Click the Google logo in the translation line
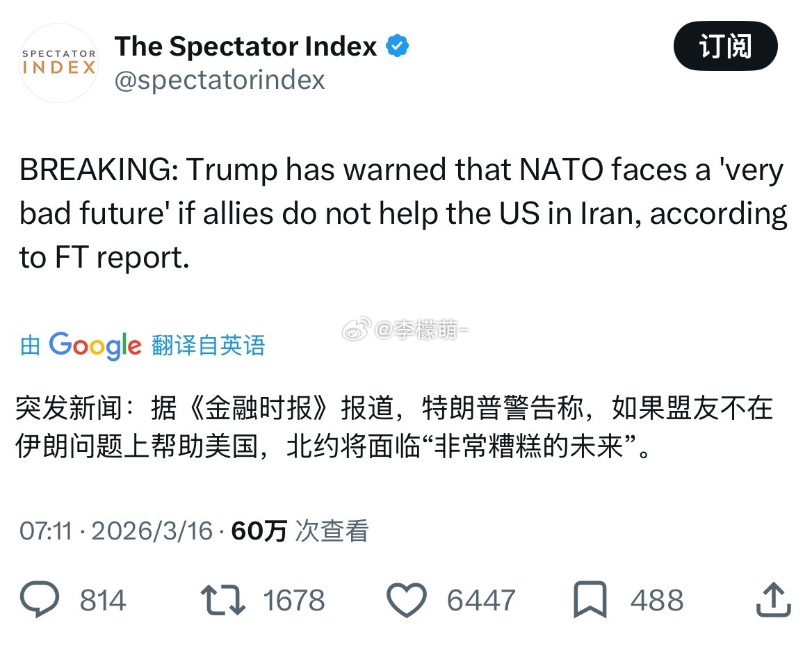The height and width of the screenshot is (657, 812). click(x=95, y=346)
